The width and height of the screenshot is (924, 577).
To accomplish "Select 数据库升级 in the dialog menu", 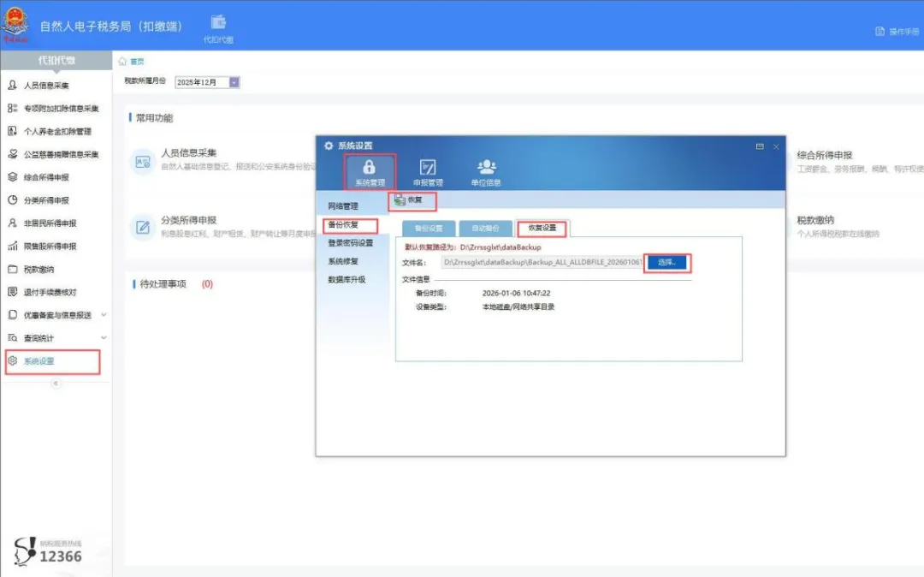I will 347,279.
